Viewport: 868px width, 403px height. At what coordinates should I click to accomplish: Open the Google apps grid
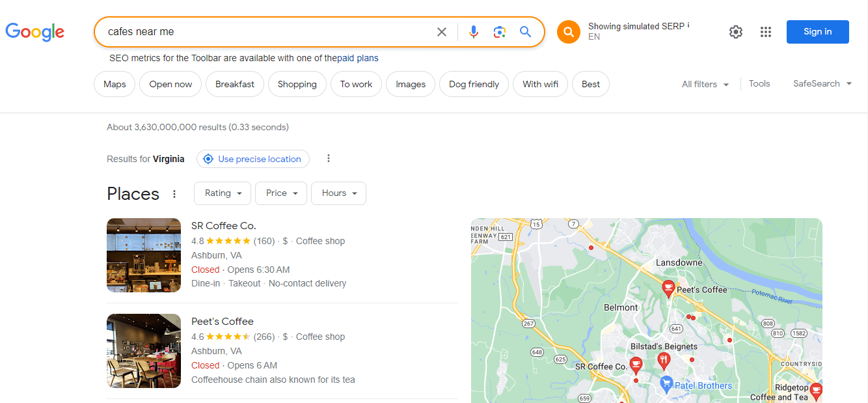766,32
